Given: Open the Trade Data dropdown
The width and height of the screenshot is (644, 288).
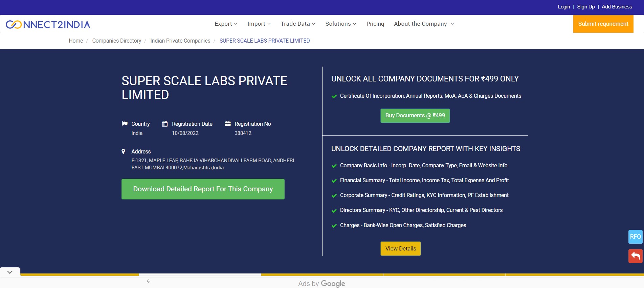Looking at the screenshot, I should [x=298, y=24].
